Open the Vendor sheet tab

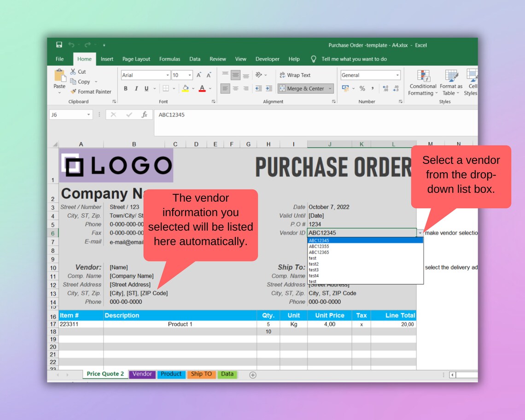click(x=142, y=374)
